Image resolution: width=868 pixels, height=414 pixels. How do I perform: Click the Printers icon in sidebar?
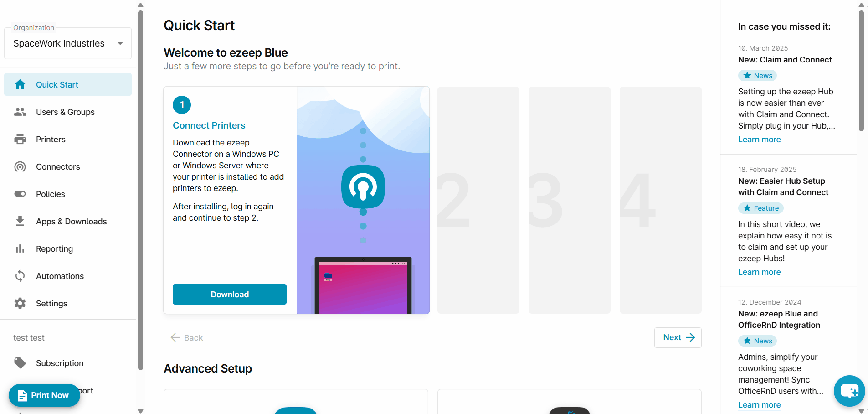coord(20,139)
